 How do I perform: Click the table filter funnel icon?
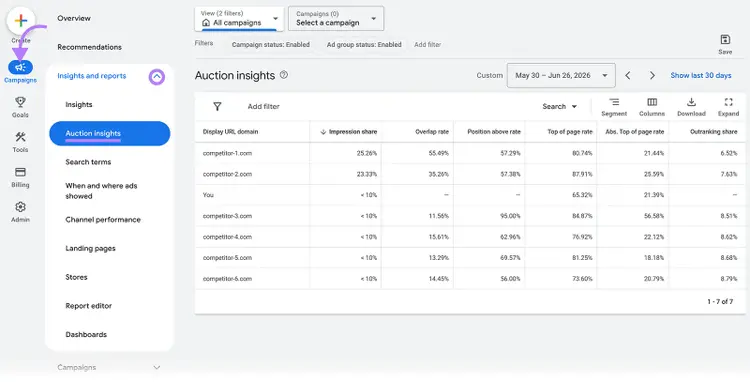[217, 106]
